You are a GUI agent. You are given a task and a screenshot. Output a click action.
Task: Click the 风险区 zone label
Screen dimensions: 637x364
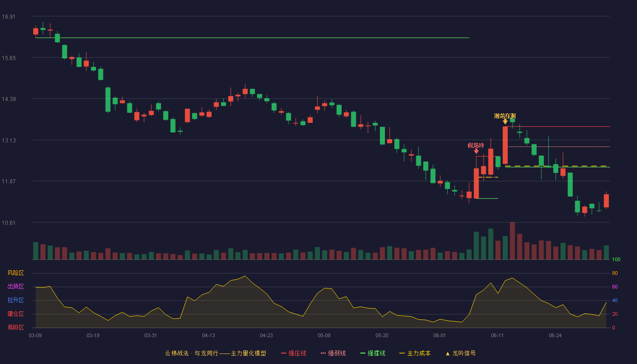tap(15, 273)
